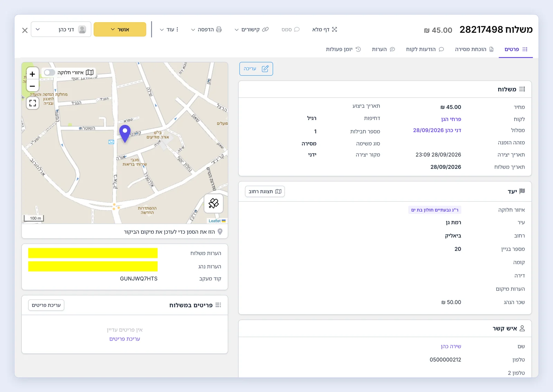Open the הדפסה print dropdown

(x=206, y=29)
